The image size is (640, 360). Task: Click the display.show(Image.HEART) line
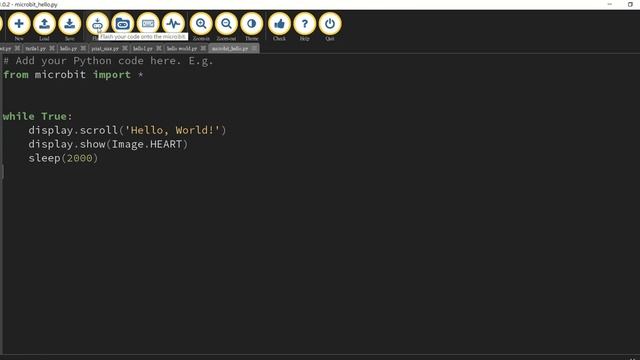click(108, 144)
